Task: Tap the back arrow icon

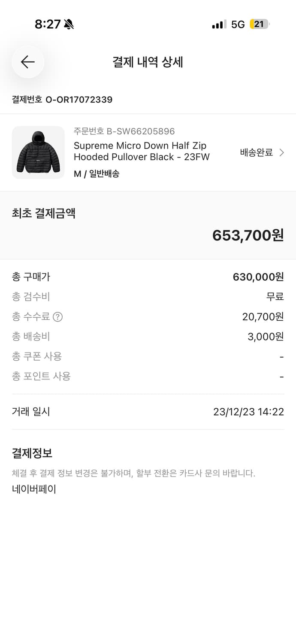Action: [x=27, y=62]
